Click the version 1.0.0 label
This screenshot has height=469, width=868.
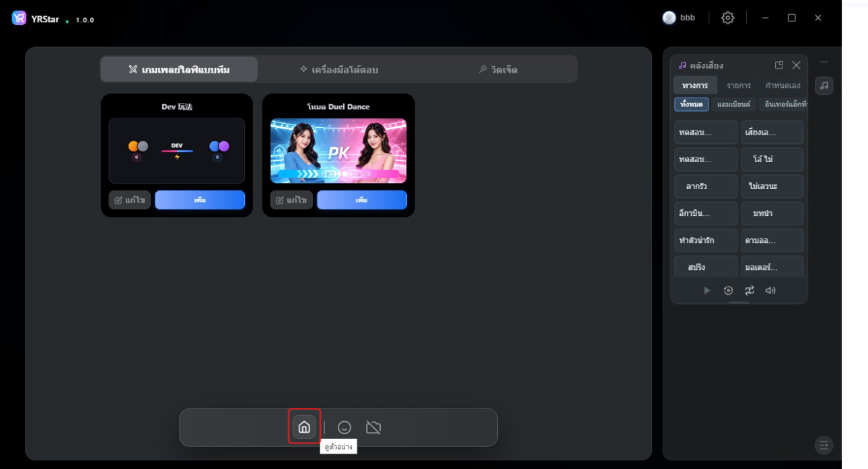(x=85, y=20)
